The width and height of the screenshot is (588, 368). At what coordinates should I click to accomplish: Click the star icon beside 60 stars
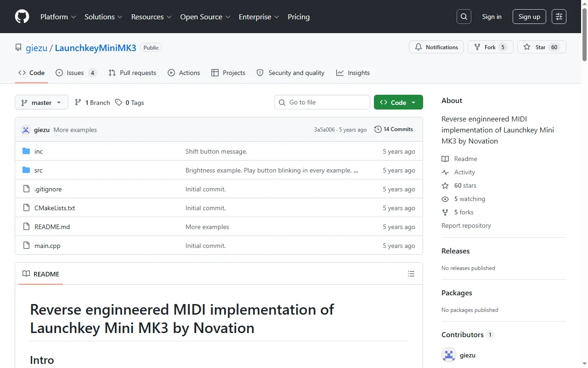pos(445,185)
